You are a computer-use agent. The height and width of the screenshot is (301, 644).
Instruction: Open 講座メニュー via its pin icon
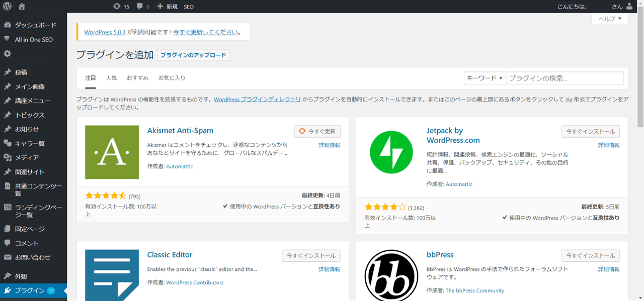coord(7,101)
